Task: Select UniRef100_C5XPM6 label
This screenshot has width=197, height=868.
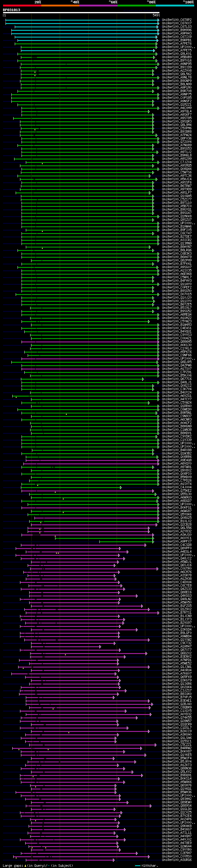Action: pyautogui.click(x=177, y=128)
